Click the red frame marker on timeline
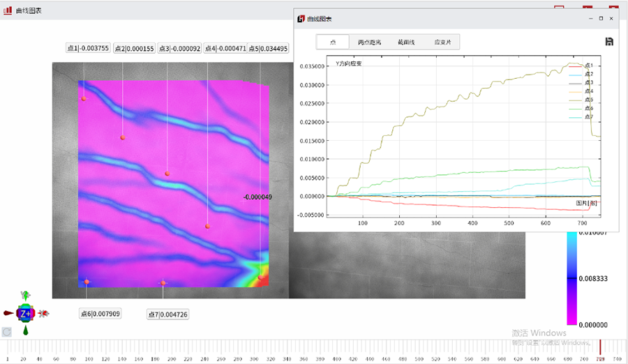628x364 pixels. coord(600,347)
